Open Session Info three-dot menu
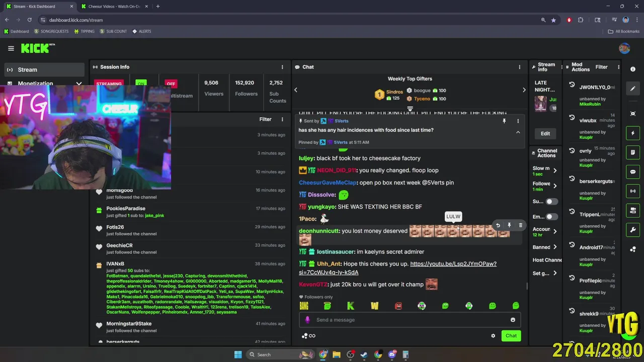This screenshot has width=644, height=362. [x=282, y=67]
